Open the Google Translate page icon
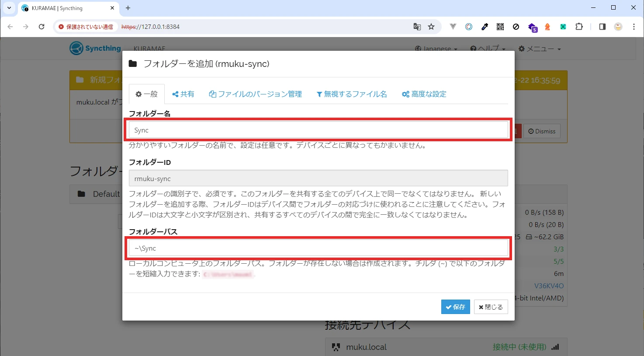Image resolution: width=644 pixels, height=356 pixels. point(417,27)
